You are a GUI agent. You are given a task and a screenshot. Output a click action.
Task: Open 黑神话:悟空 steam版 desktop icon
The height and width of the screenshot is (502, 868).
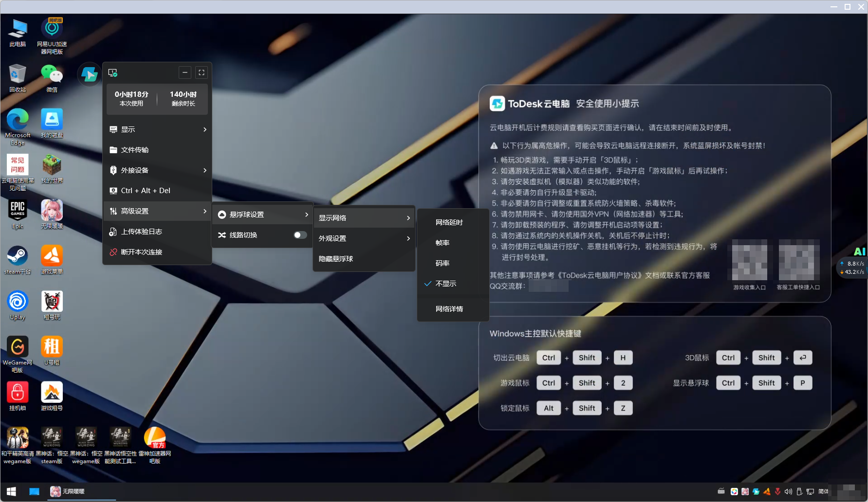pos(52,446)
